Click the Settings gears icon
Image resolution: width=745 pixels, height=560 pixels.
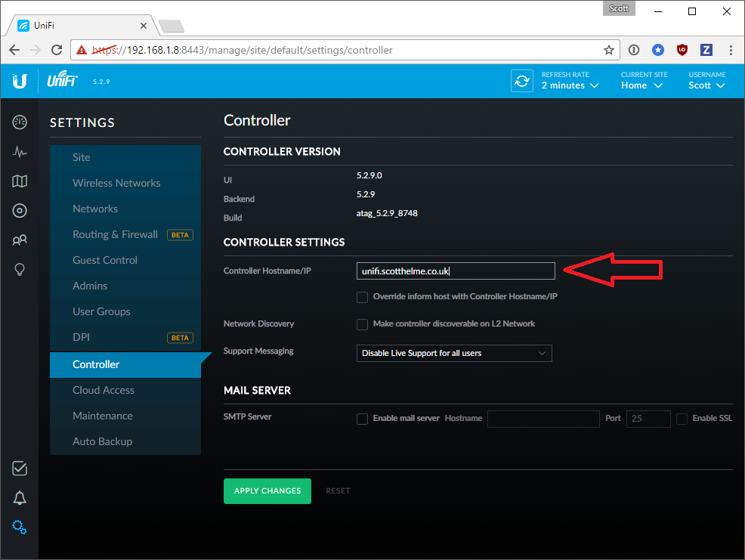(19, 527)
